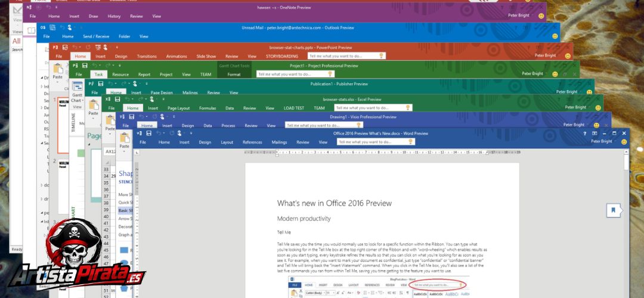Switch to the Formulas tab in Excel
The image size is (644, 298).
point(208,108)
